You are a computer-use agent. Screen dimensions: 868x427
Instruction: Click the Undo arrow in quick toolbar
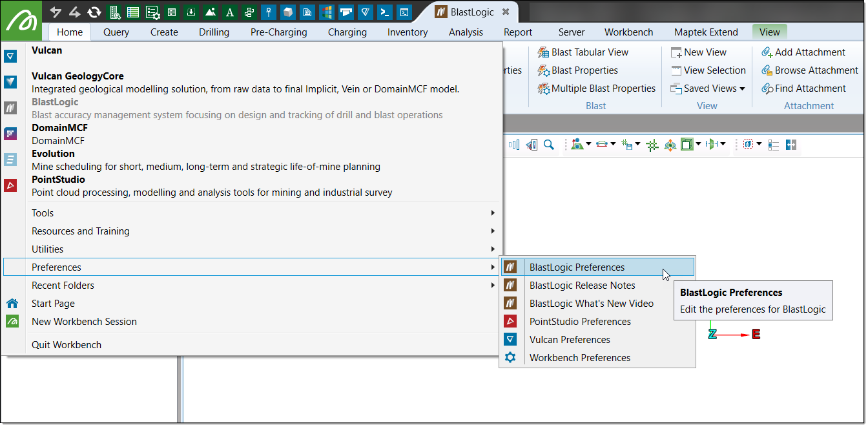(56, 12)
